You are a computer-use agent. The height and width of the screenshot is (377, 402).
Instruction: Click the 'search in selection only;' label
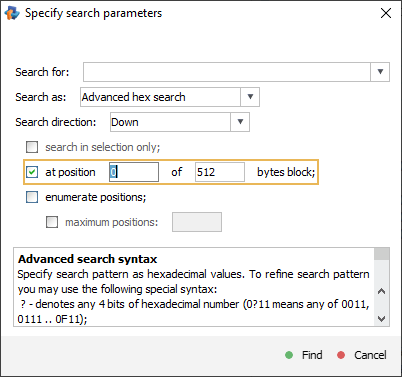coord(103,147)
